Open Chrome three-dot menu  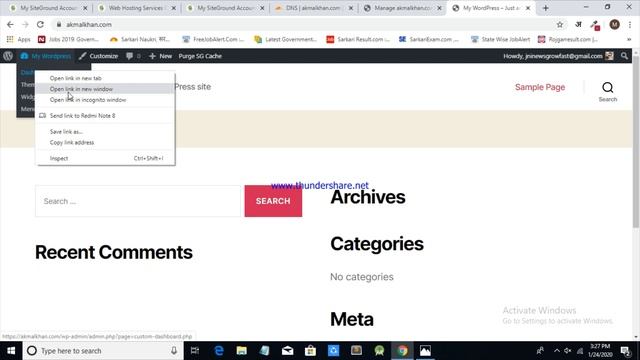pyautogui.click(x=630, y=24)
